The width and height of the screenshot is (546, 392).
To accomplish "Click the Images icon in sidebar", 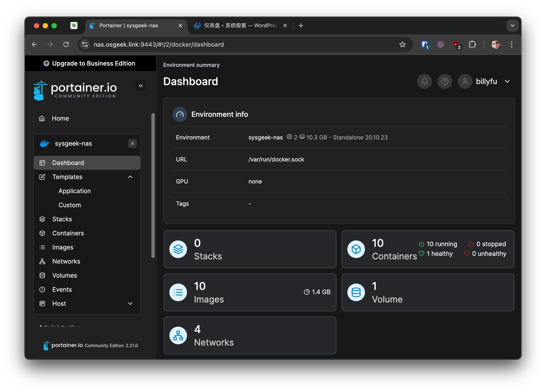I will click(x=42, y=247).
